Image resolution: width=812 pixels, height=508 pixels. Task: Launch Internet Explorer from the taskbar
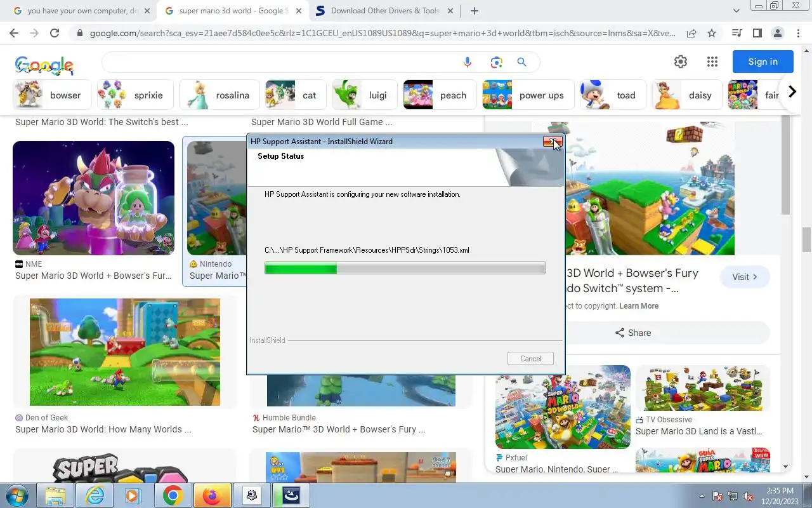[95, 495]
